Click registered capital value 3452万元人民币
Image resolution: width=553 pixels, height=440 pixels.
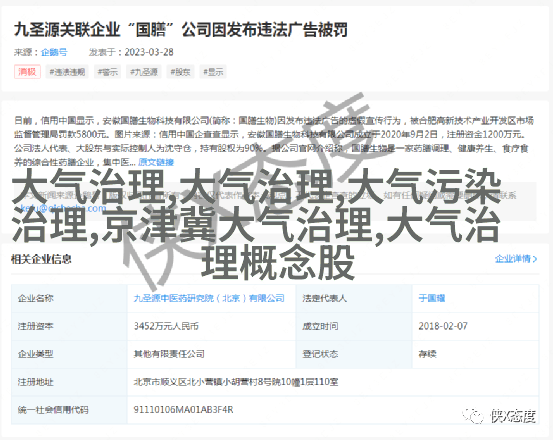point(166,326)
